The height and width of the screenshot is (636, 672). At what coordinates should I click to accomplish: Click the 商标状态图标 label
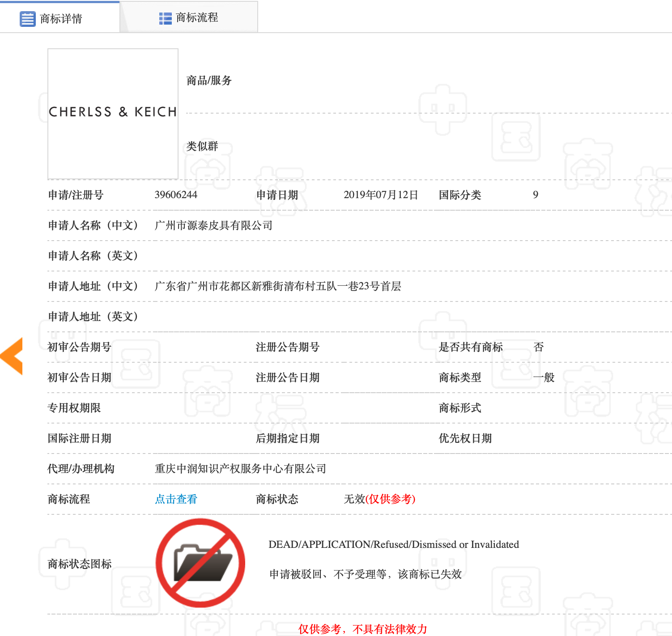[80, 564]
